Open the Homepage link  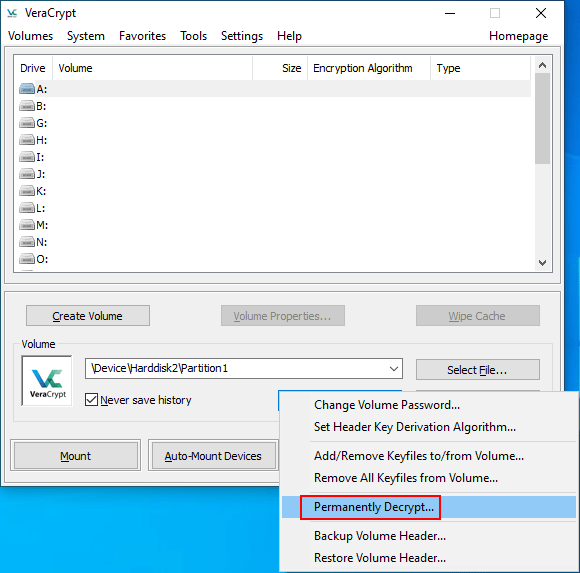518,36
